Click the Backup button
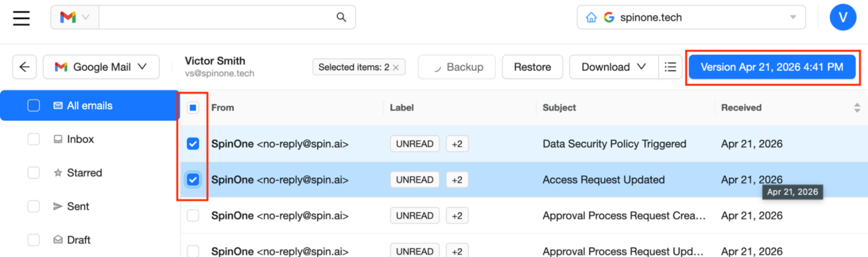868x257 pixels. tap(458, 67)
